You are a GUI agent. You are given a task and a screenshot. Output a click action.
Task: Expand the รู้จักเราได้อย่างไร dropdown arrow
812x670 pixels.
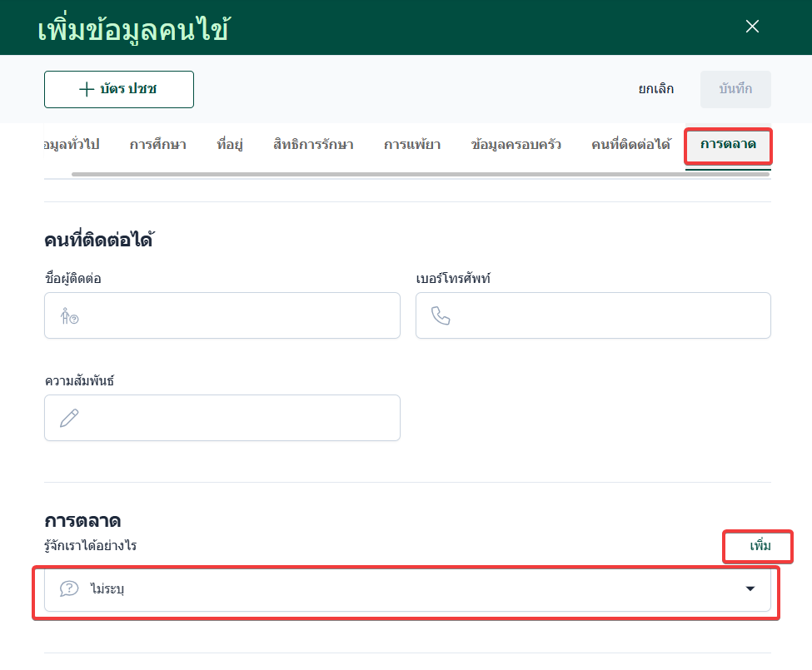click(x=750, y=589)
